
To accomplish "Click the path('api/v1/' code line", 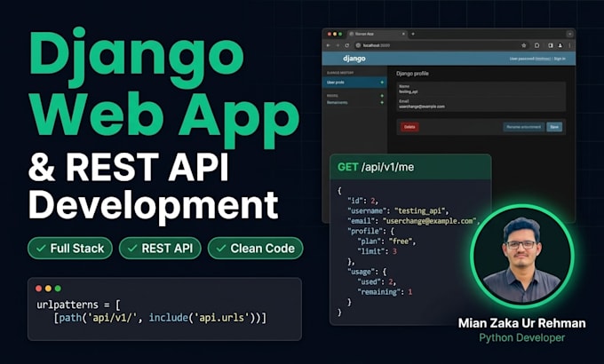I will pyautogui.click(x=160, y=318).
